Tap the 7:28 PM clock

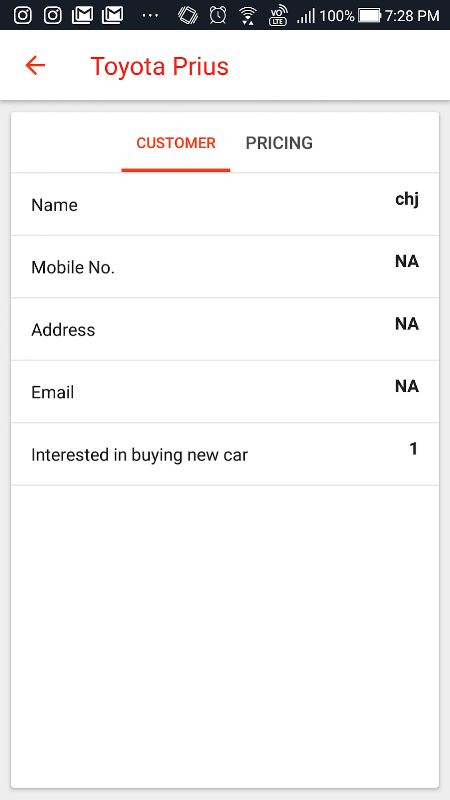(412, 16)
